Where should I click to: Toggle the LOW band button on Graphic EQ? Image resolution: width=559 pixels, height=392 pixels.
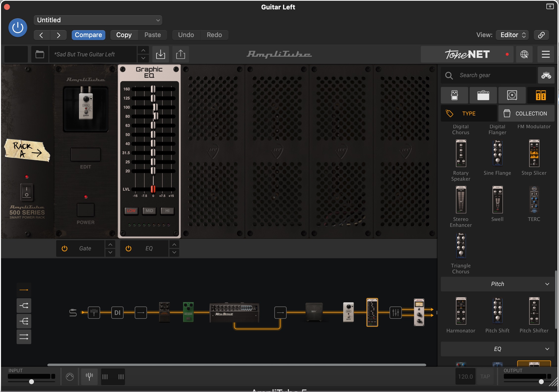click(x=131, y=211)
